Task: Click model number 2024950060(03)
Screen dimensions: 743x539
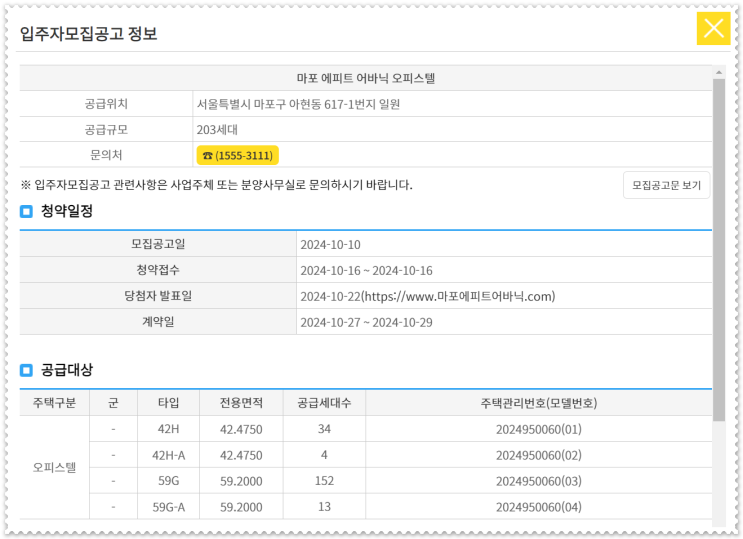Action: (539, 482)
